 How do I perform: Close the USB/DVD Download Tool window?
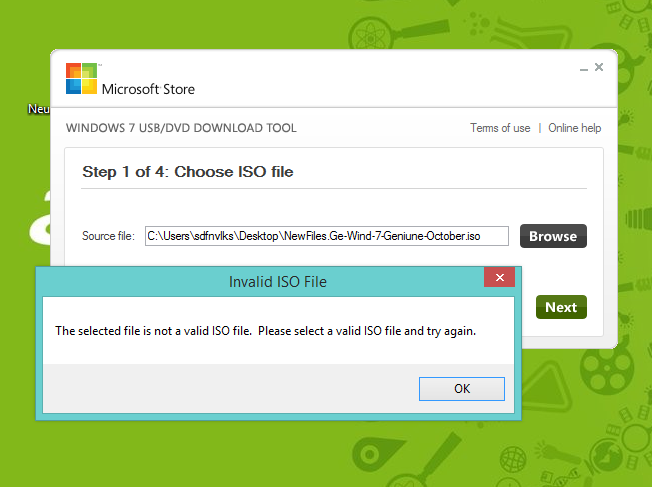click(599, 67)
